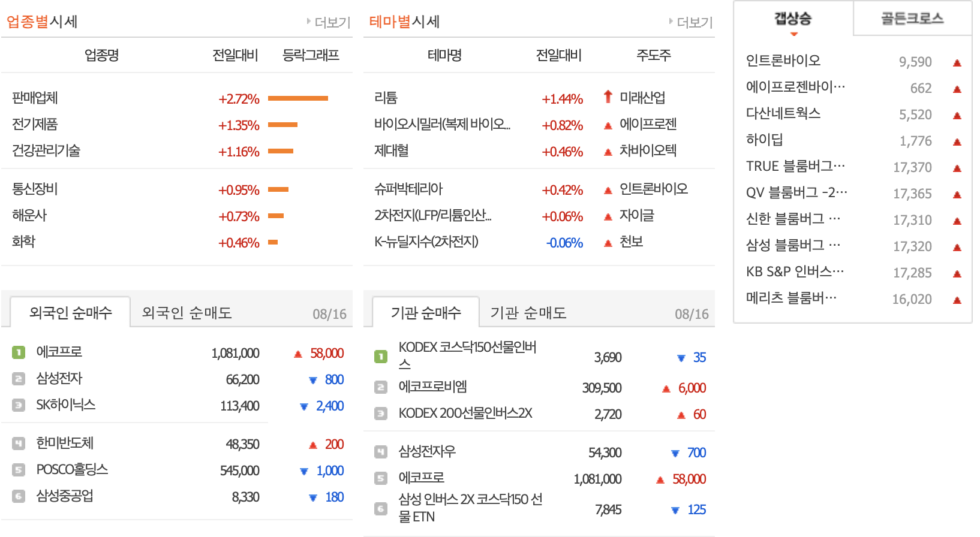Open the K-뉴딜지수(2차전지) theme link
Image resolution: width=980 pixels, height=537 pixels.
[426, 242]
